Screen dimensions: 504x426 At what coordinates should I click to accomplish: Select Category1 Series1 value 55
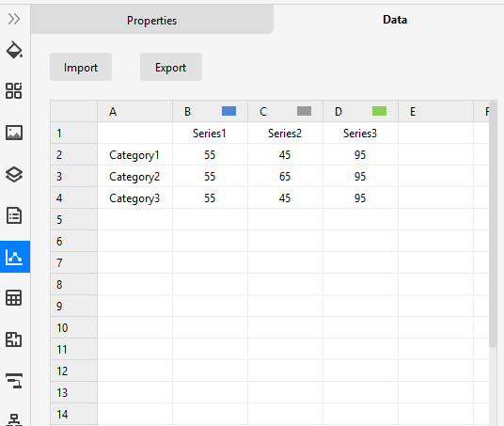point(210,154)
